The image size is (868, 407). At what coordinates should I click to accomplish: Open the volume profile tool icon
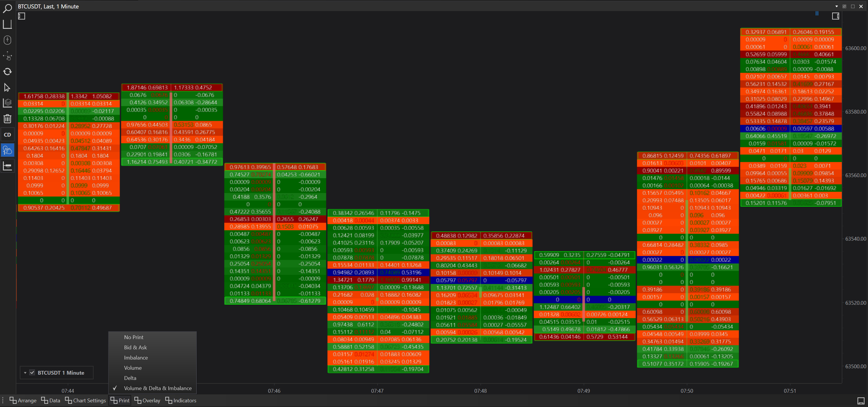pyautogui.click(x=7, y=166)
